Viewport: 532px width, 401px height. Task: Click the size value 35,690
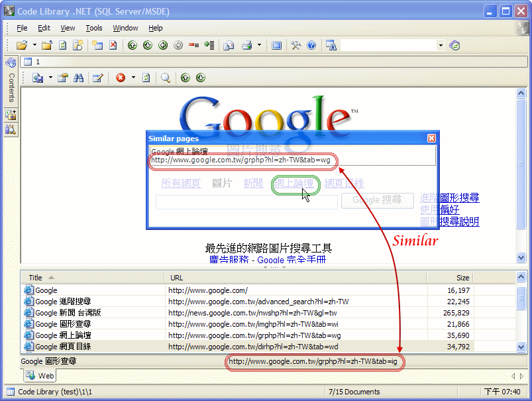pos(458,335)
